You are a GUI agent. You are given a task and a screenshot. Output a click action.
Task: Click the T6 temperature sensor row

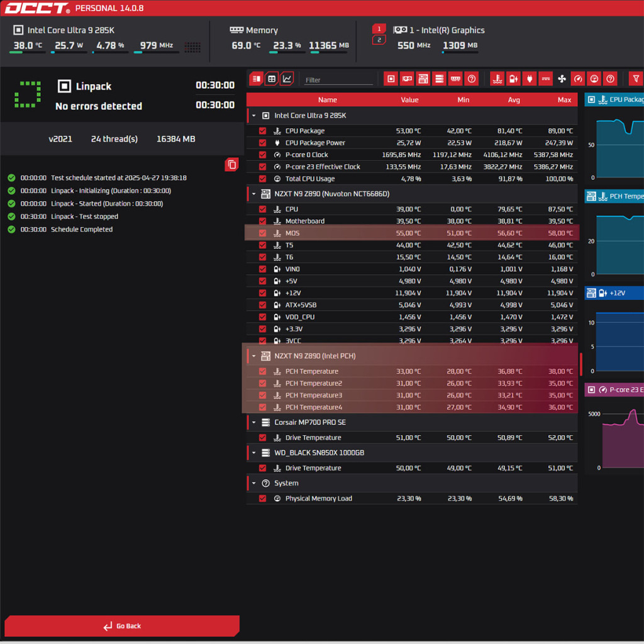pos(412,257)
